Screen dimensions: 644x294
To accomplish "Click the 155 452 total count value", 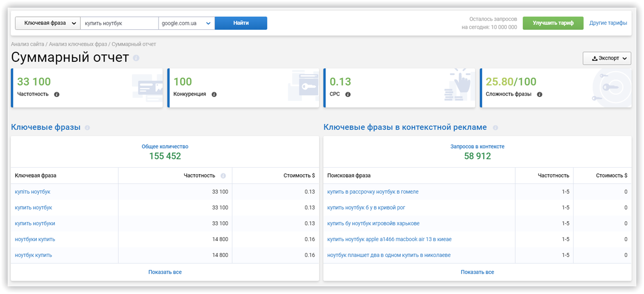I will 165,156.
